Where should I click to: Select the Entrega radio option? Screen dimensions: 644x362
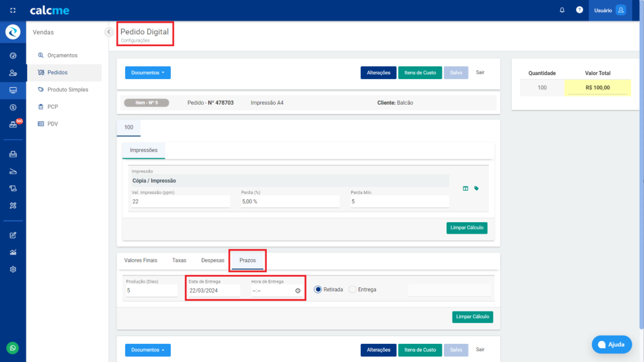(352, 290)
